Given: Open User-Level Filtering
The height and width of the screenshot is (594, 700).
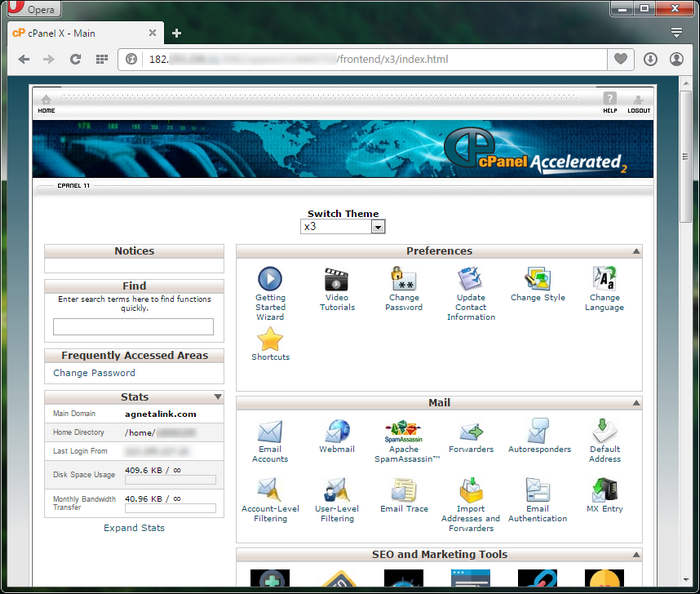Looking at the screenshot, I should click(x=336, y=490).
